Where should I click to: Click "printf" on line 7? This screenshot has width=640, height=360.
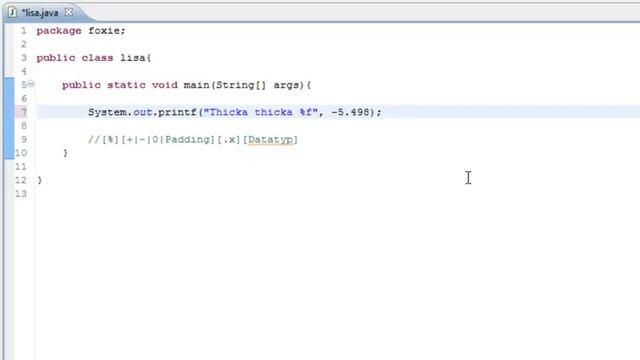(x=177, y=112)
